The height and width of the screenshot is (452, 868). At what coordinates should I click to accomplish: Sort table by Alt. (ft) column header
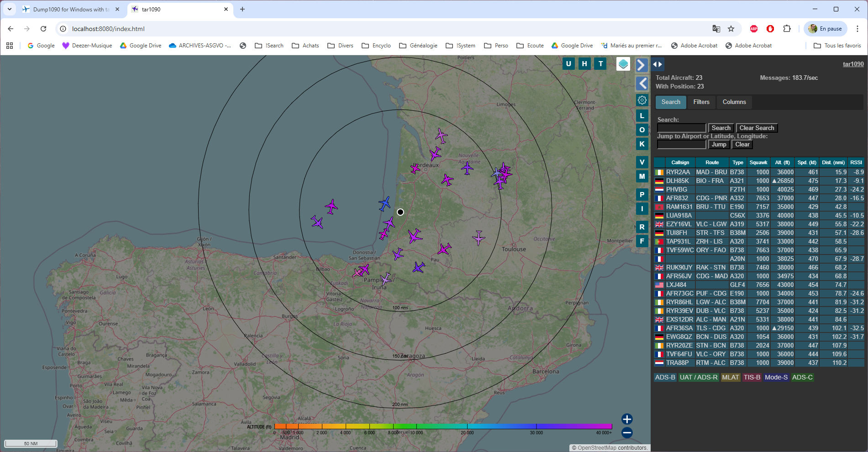click(782, 163)
